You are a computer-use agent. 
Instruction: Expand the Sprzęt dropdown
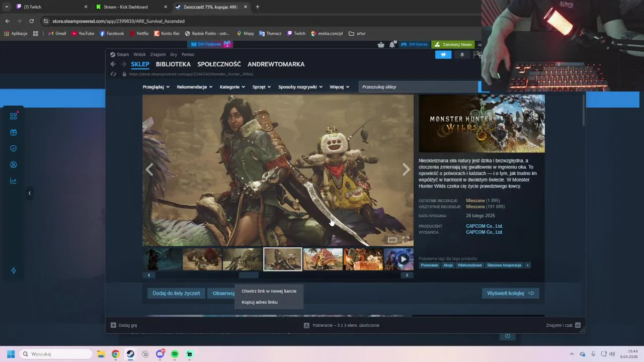[x=262, y=87]
